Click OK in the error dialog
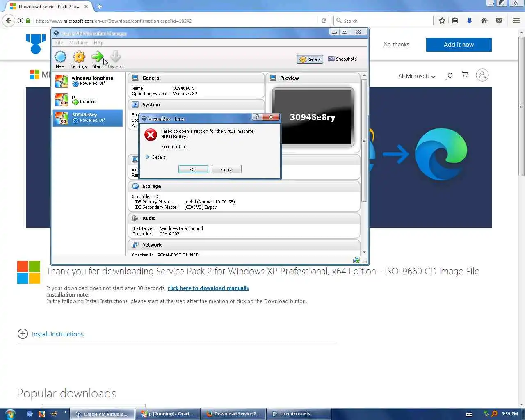Viewport: 525px width, 420px height. [193, 169]
